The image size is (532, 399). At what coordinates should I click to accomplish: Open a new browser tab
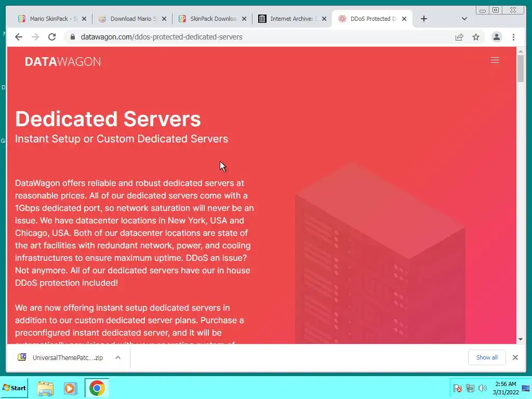pos(424,19)
